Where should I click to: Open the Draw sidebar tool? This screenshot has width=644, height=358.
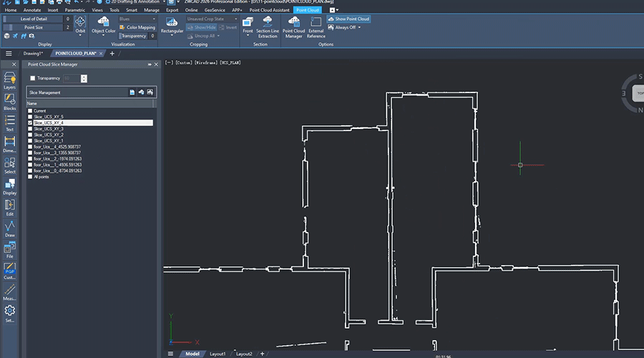[x=9, y=229]
